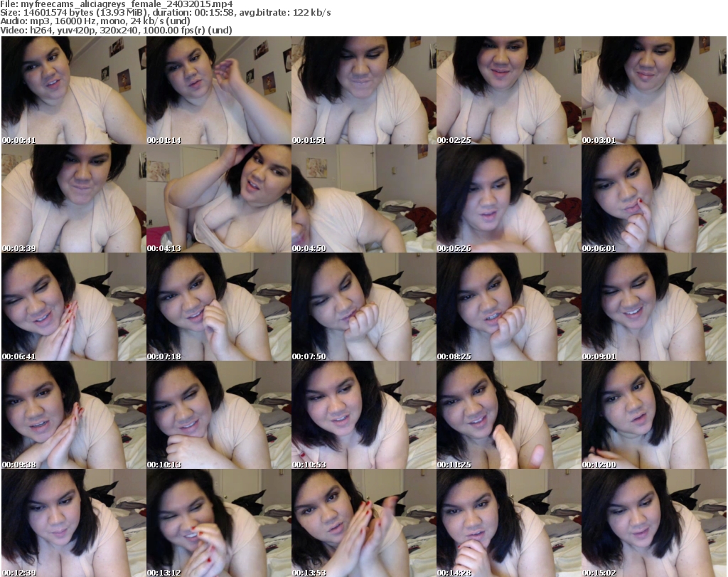The image size is (728, 577).
Task: Open the thumbnail stamped 00:00:41
Action: pos(74,90)
